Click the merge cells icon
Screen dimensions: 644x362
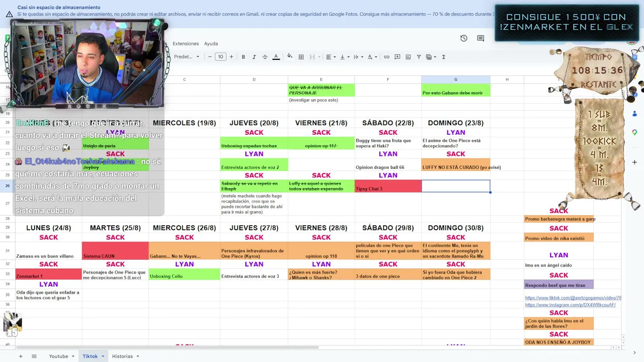(312, 57)
